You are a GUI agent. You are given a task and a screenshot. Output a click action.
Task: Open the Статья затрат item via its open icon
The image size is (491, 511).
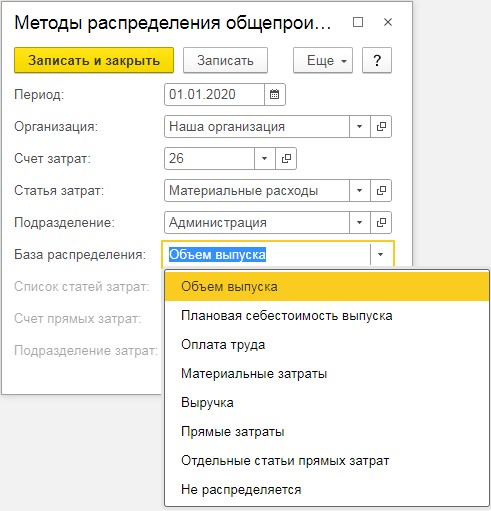coord(381,190)
